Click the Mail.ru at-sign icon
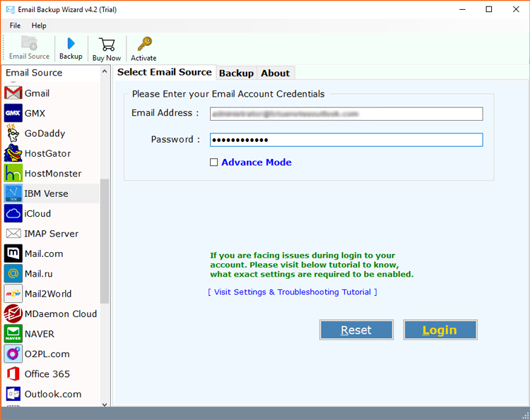This screenshot has width=530, height=420. pyautogui.click(x=13, y=273)
